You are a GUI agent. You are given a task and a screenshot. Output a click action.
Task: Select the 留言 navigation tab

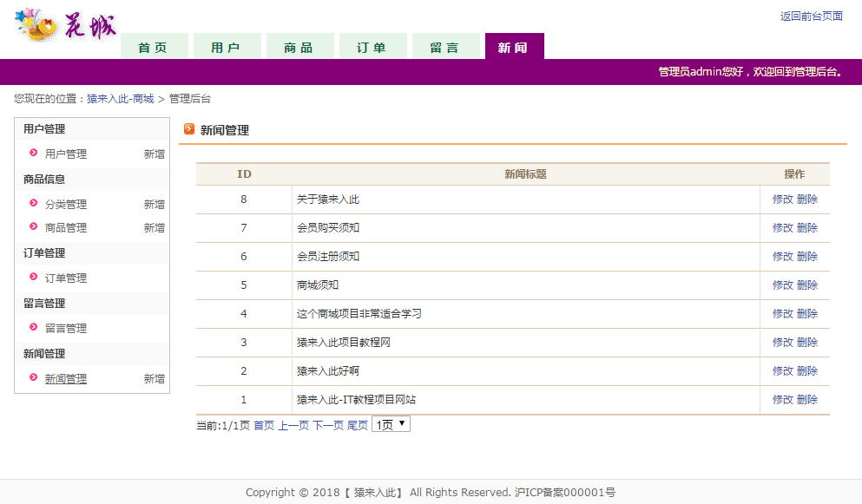[x=446, y=46]
